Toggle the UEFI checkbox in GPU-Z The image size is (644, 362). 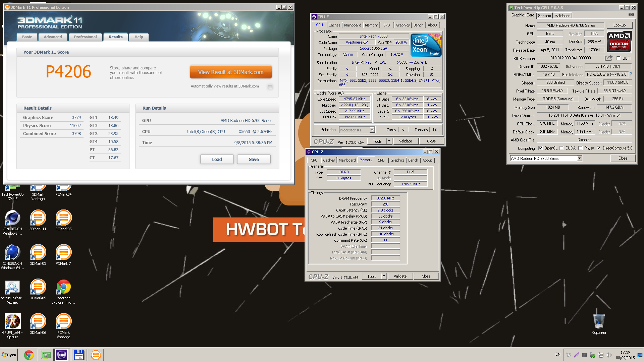[619, 58]
